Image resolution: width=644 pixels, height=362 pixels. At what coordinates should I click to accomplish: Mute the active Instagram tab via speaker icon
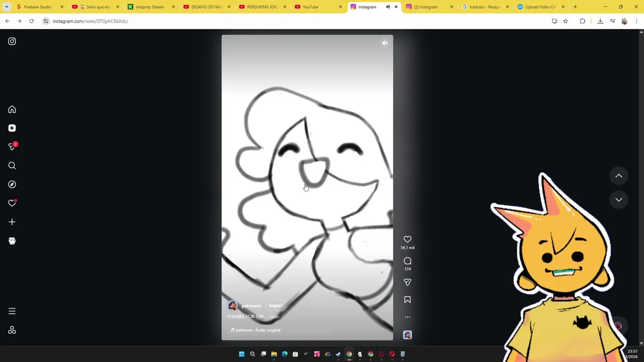[388, 7]
